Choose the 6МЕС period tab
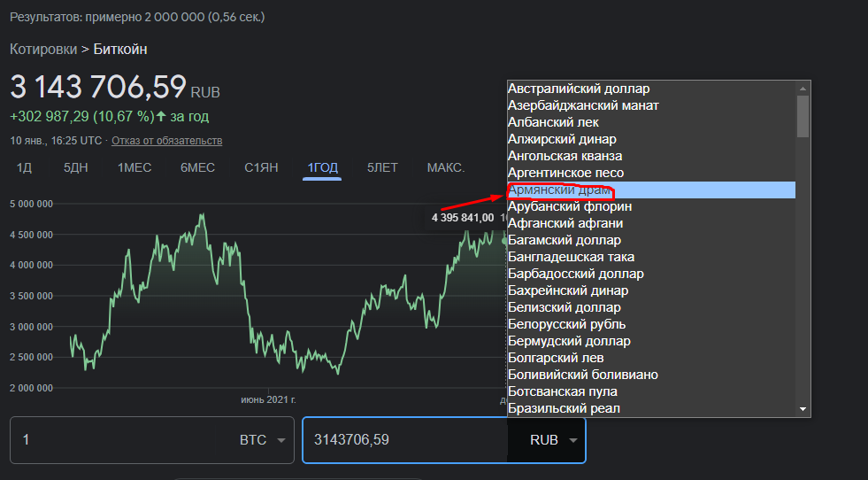This screenshot has width=868, height=480. [197, 168]
